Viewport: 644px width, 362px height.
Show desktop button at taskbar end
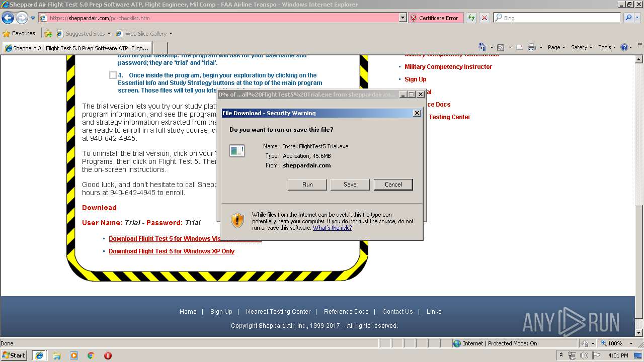[x=638, y=355]
